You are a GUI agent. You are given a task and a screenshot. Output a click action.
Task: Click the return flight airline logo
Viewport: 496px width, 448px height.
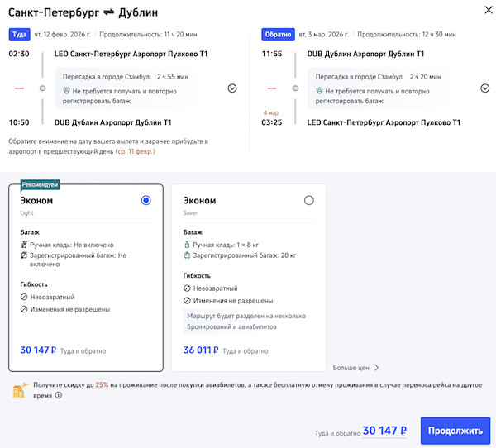tap(272, 87)
